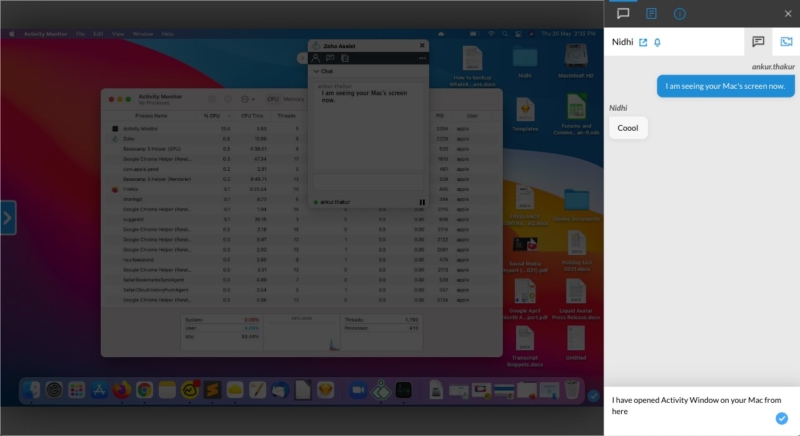
Task: Sort by the CPU Time column header
Action: coord(252,116)
